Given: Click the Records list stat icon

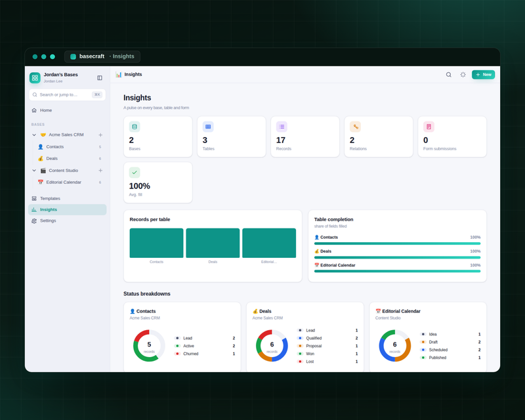Looking at the screenshot, I should click(282, 127).
